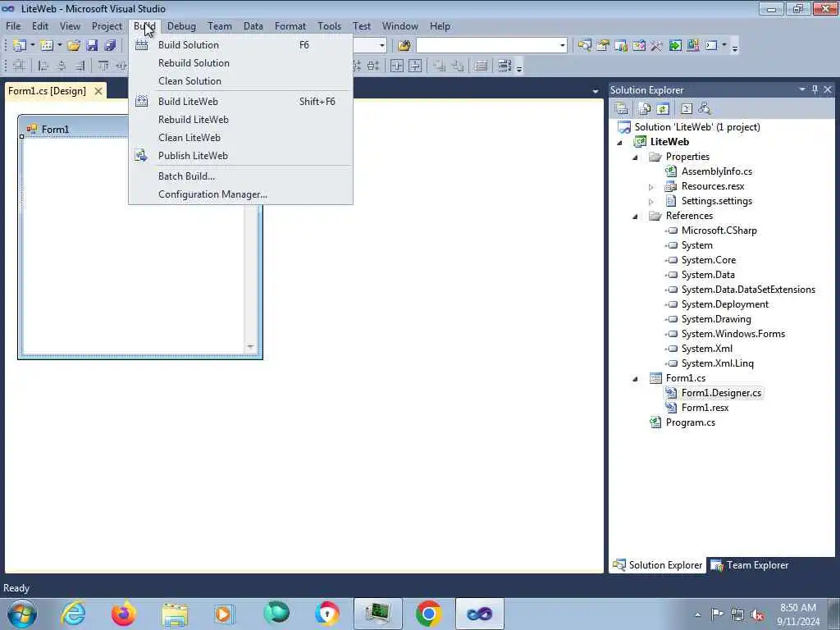Screen dimensions: 840x630
Task: Click Refresh icon in Solution Explorer
Action: pyautogui.click(x=663, y=109)
